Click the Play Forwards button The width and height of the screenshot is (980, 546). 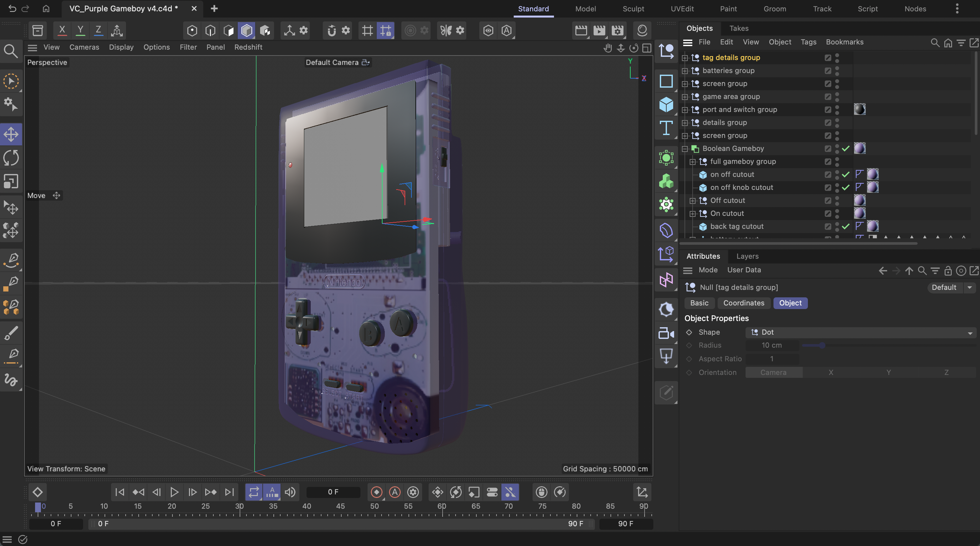pyautogui.click(x=174, y=492)
